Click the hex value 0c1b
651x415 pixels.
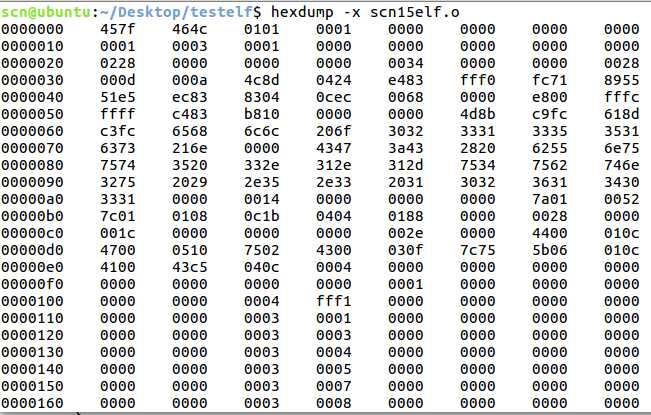point(262,216)
